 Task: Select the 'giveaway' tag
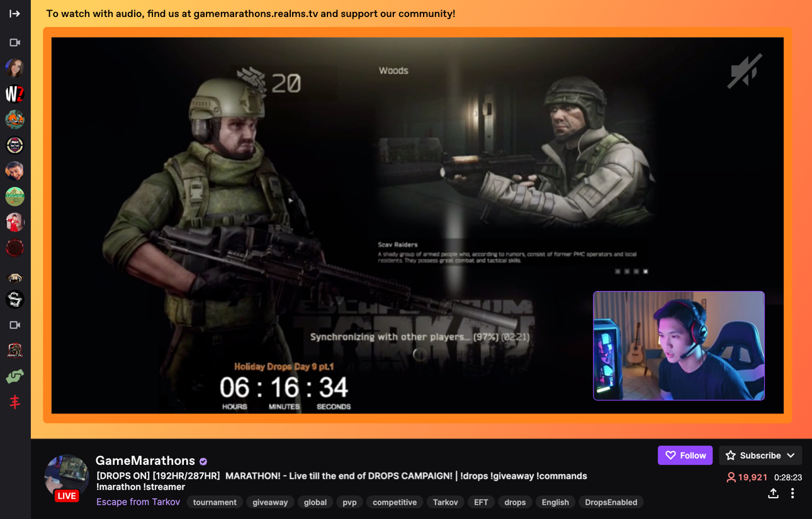(x=270, y=502)
